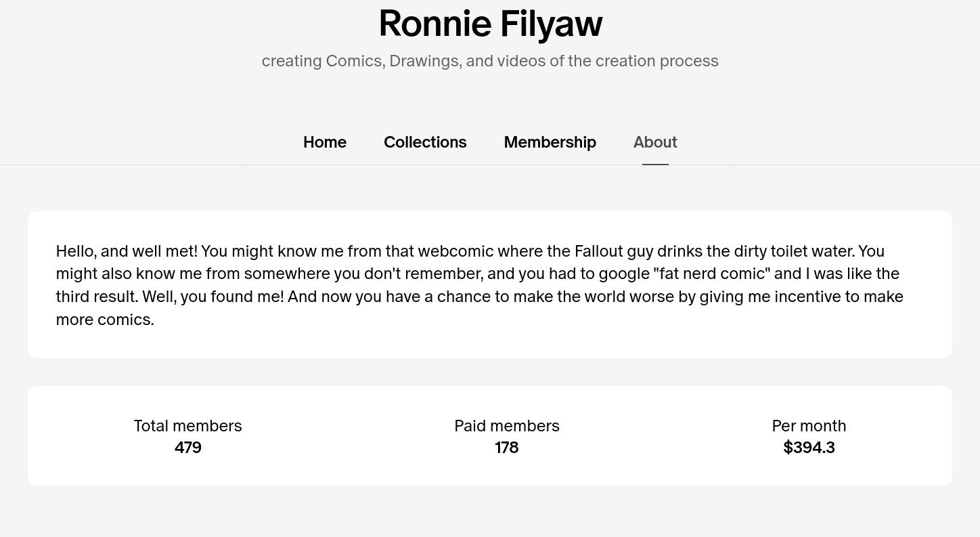
Task: Click the Ronnie Filyaw page title
Action: [490, 24]
